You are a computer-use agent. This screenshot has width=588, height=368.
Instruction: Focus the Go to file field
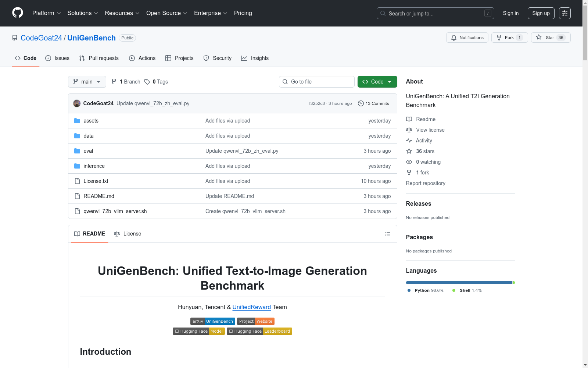pyautogui.click(x=317, y=82)
